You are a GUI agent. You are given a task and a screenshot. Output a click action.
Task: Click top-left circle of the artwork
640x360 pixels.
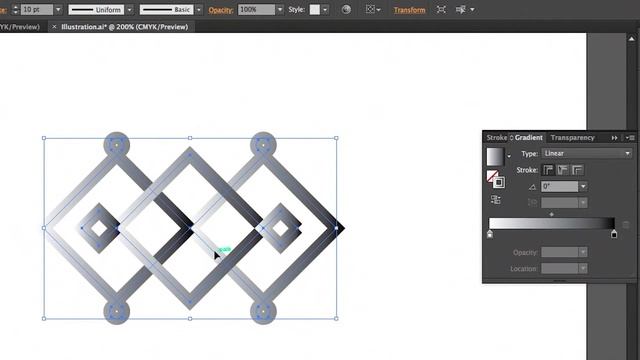(117, 145)
